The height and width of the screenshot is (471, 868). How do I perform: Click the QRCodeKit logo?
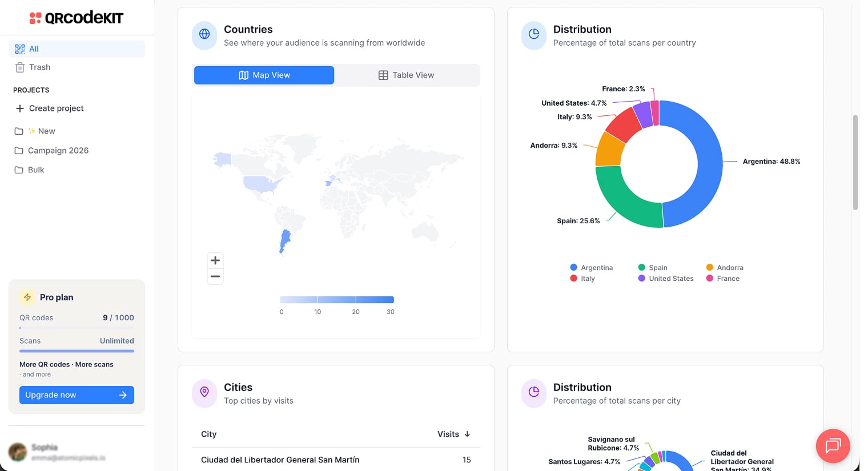pyautogui.click(x=77, y=18)
